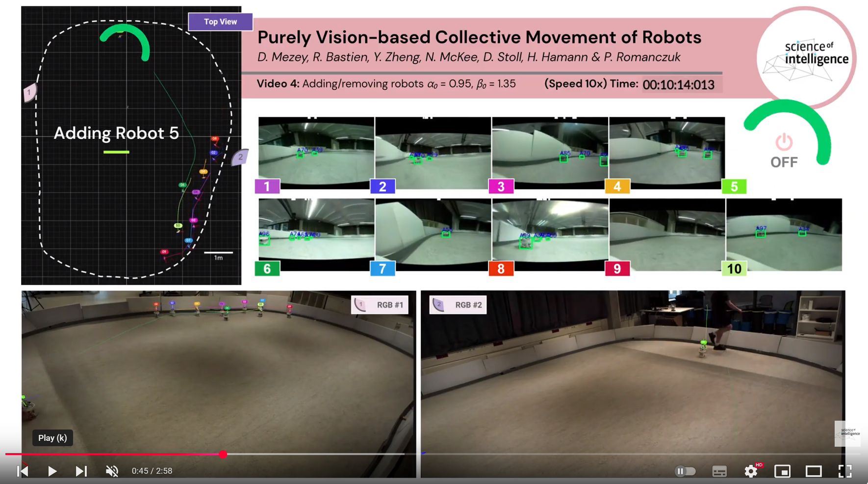Click the RGB #1 camera label
The image size is (868, 484).
coord(380,305)
